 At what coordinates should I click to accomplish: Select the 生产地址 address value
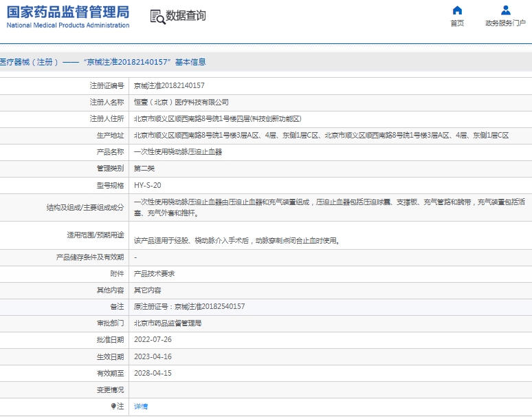click(321, 136)
